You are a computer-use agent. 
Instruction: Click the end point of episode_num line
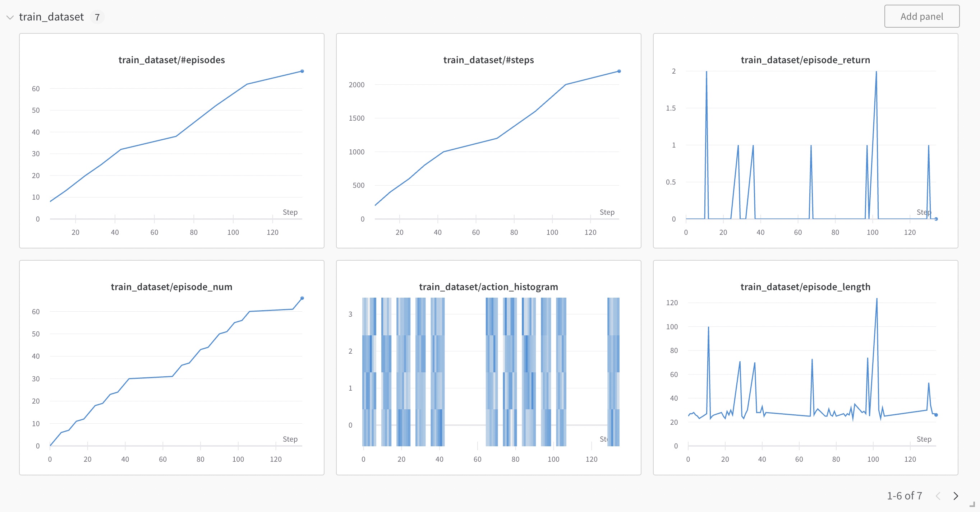302,298
